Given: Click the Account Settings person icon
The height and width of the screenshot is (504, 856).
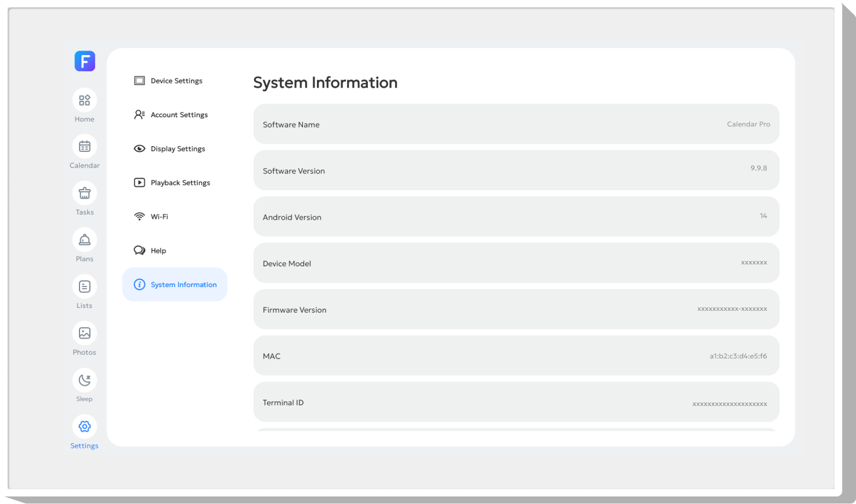Looking at the screenshot, I should [x=139, y=115].
